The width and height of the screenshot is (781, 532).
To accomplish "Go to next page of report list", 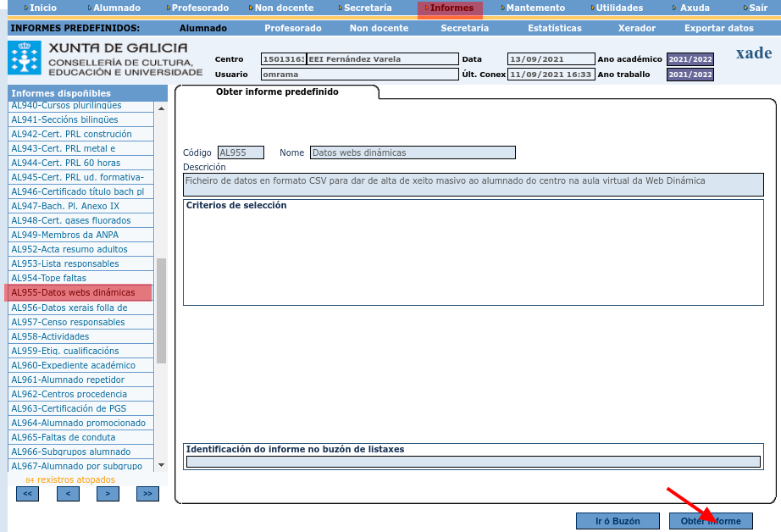I will (108, 493).
